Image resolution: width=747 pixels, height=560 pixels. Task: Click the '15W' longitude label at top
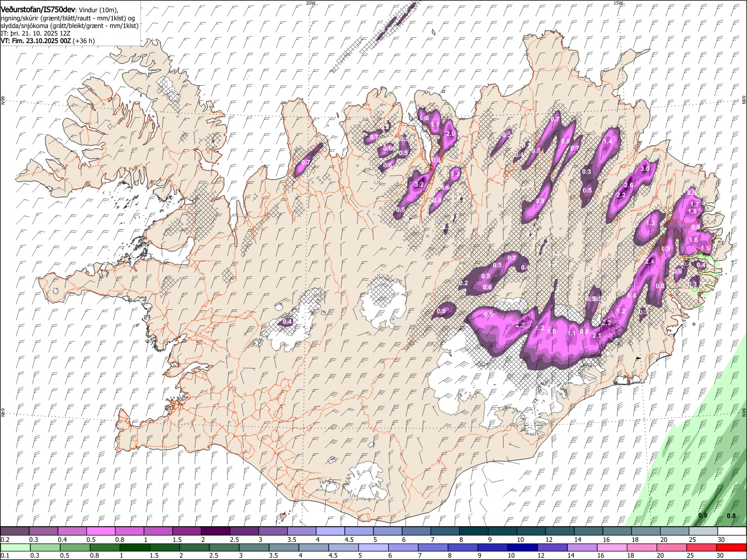tap(618, 3)
